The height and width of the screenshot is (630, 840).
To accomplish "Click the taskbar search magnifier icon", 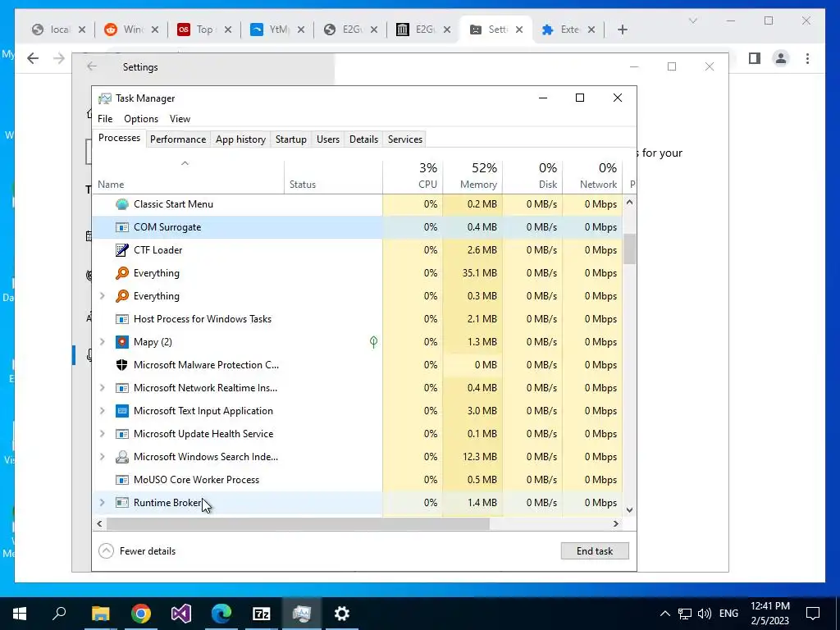I will (59, 612).
